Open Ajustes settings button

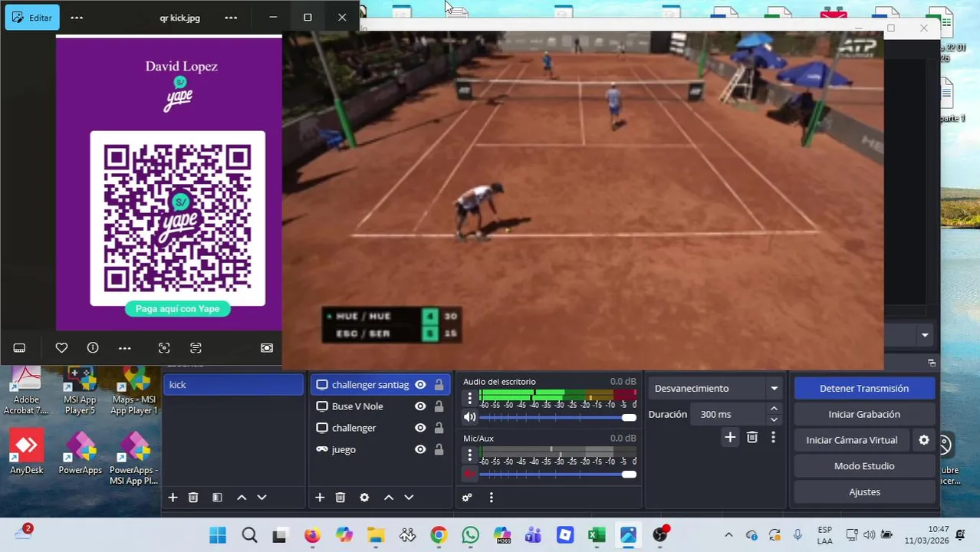pyautogui.click(x=864, y=492)
